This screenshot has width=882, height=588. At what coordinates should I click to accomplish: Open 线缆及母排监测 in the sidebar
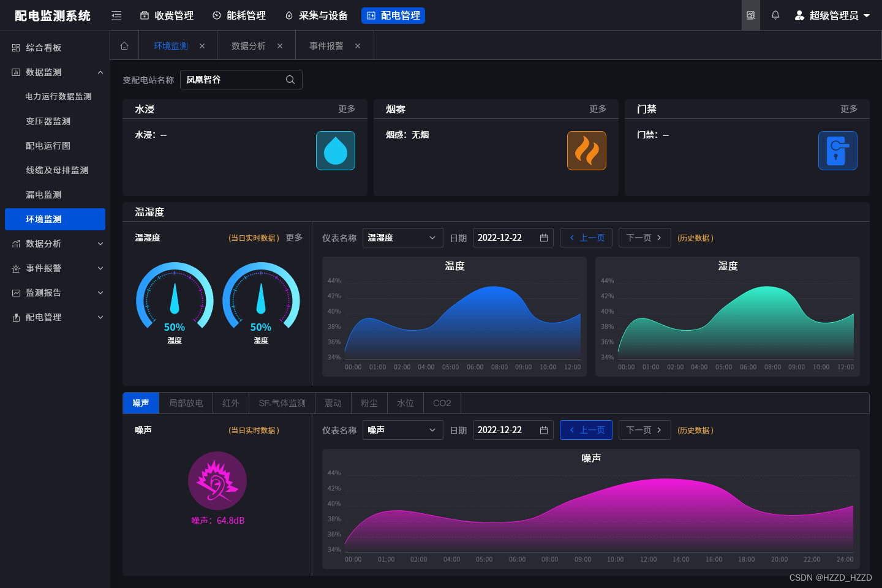57,170
